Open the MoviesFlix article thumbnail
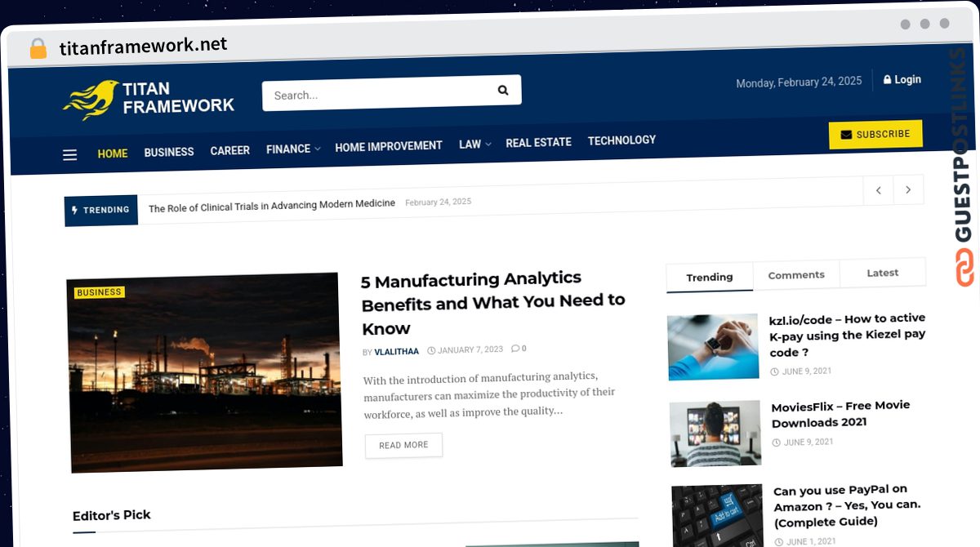 pos(715,433)
